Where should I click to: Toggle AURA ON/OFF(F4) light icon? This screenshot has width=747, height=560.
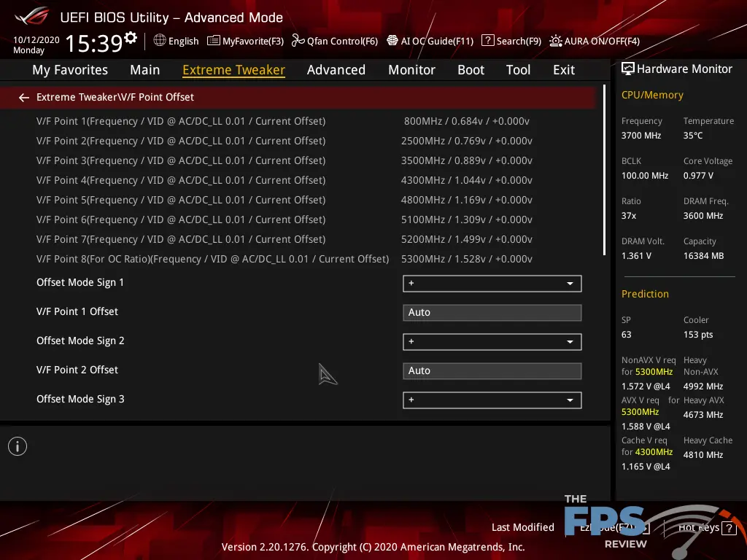[x=555, y=41]
